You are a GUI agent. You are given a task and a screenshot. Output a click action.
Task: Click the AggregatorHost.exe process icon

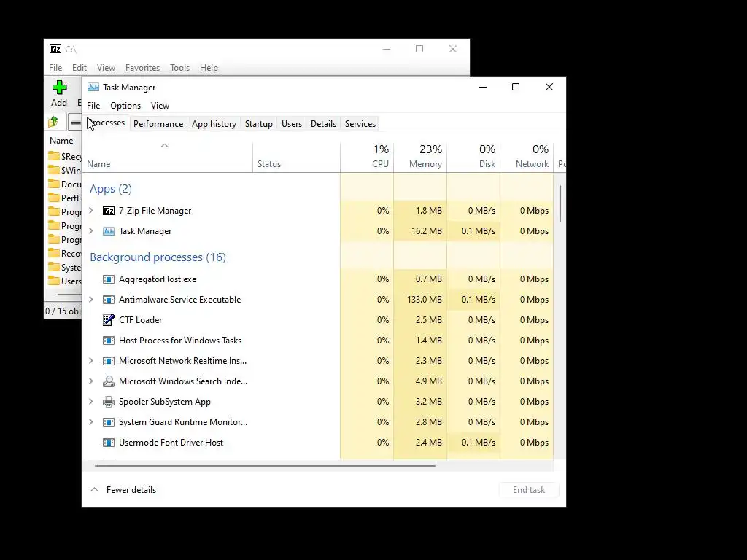[x=109, y=279]
